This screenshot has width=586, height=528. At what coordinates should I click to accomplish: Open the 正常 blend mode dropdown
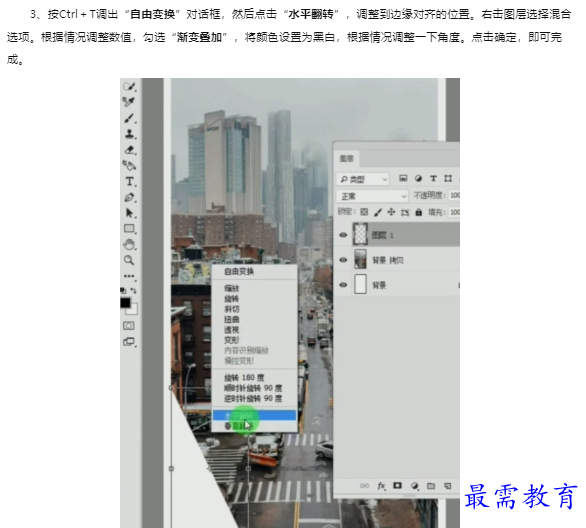tap(372, 196)
